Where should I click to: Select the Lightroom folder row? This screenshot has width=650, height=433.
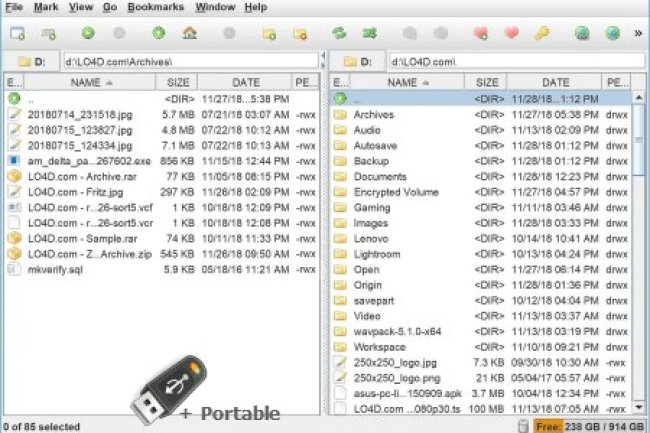tap(481, 254)
